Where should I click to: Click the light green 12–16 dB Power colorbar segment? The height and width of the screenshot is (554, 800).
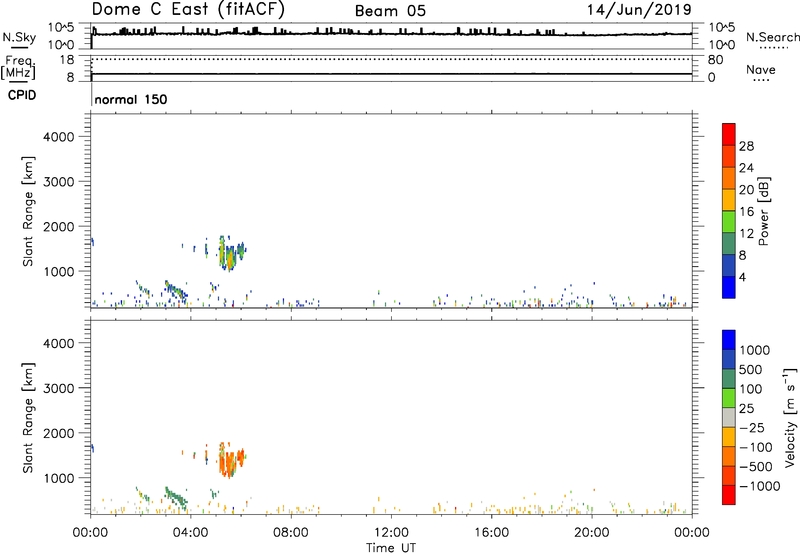(x=729, y=221)
